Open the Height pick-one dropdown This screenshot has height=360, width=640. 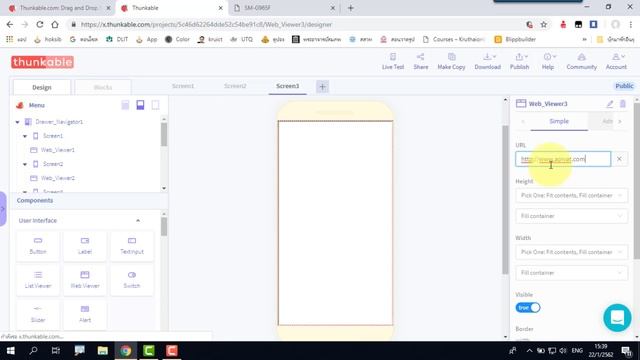click(571, 196)
